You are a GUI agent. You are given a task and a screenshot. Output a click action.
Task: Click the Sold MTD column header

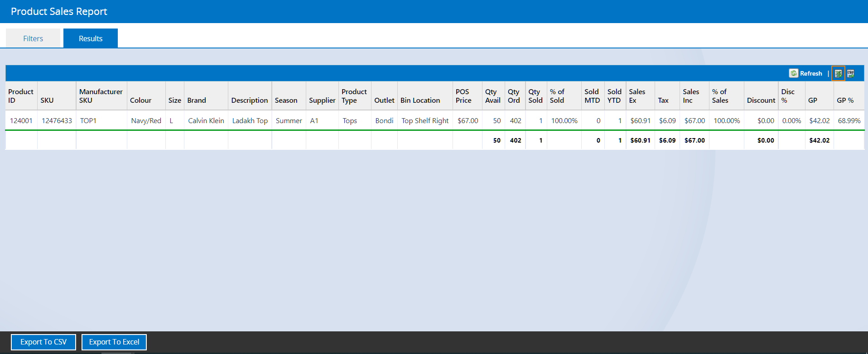[x=593, y=96]
